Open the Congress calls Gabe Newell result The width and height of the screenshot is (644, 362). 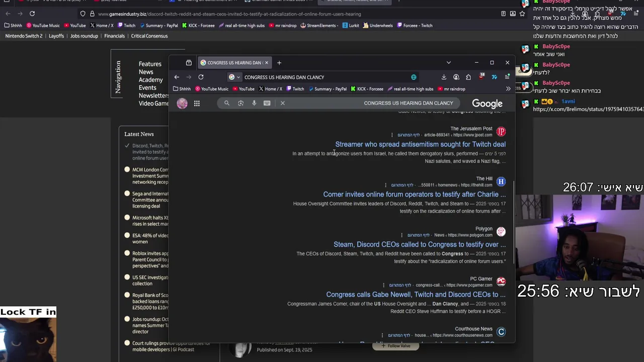click(x=416, y=295)
